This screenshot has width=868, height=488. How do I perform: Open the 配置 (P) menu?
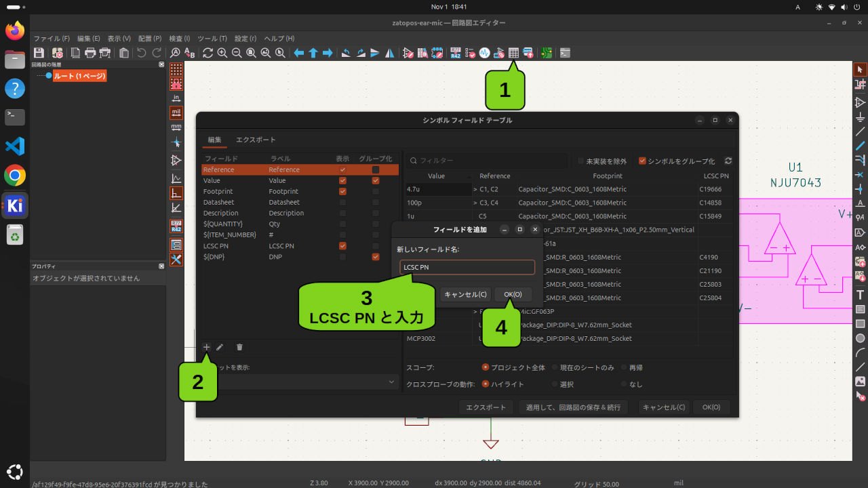(150, 39)
